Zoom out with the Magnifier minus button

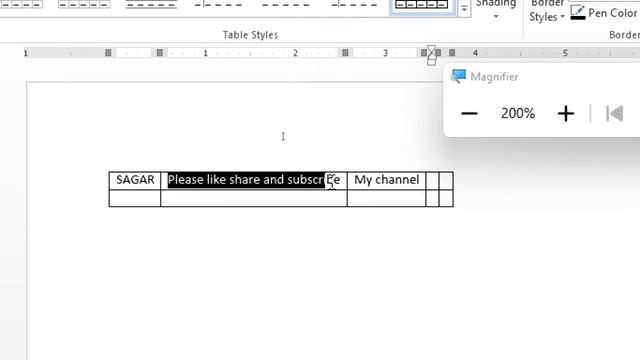(x=469, y=113)
